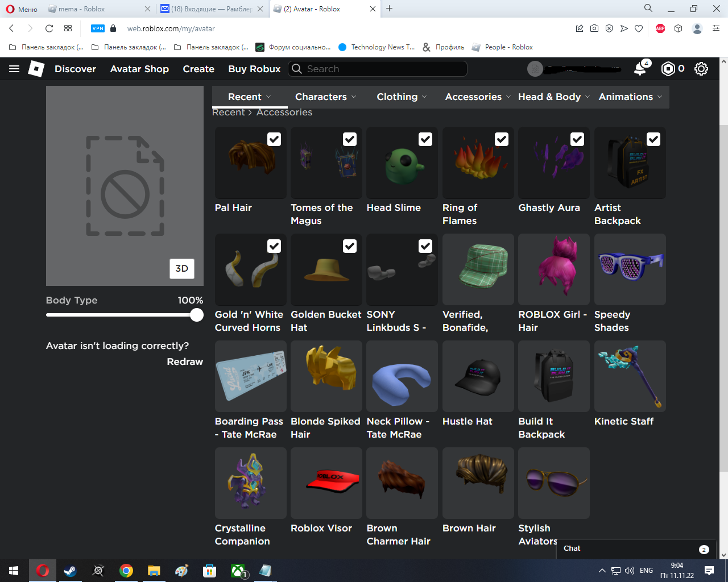The height and width of the screenshot is (582, 728).
Task: Open the Robux balance icon
Action: (668, 69)
